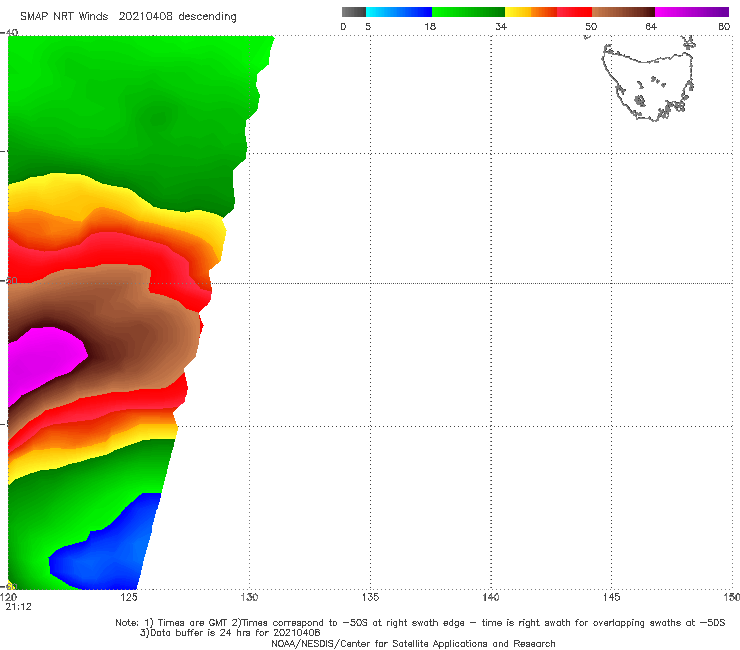The height and width of the screenshot is (650, 740).
Task: Click the '64' label under the color bar
Action: tap(651, 26)
